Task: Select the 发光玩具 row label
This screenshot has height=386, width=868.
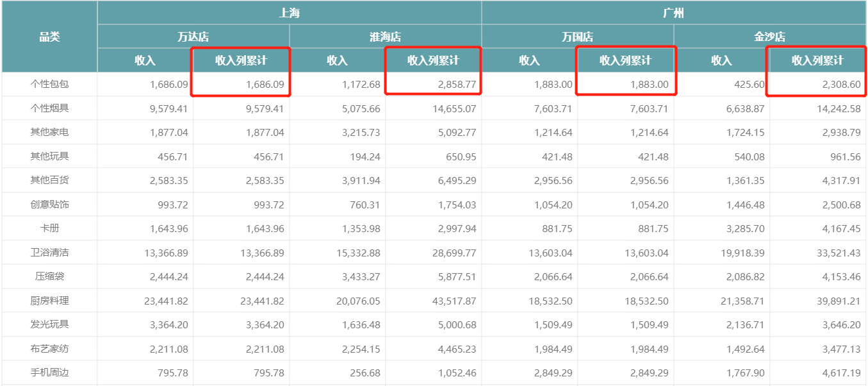Action: tap(49, 324)
